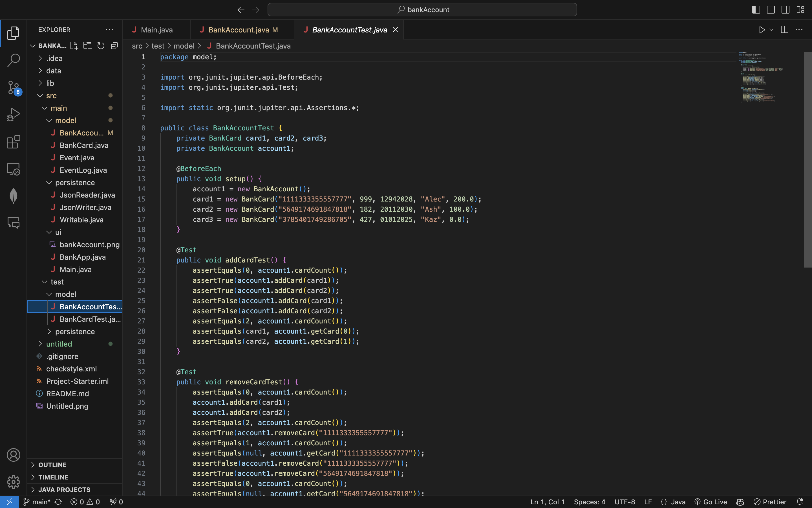This screenshot has height=508, width=812.
Task: Open the Copilot status icon
Action: point(740,502)
